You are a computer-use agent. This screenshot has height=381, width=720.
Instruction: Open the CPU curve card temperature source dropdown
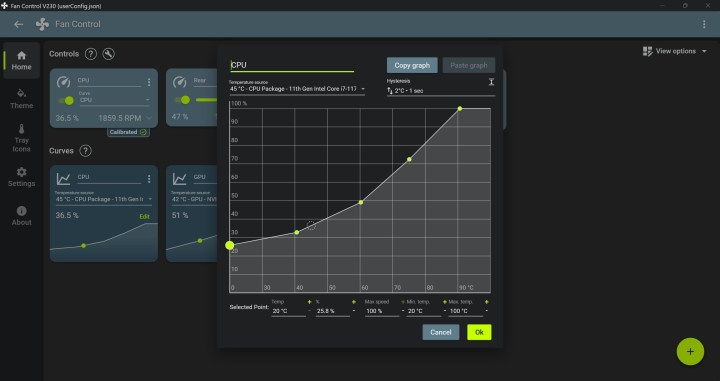[x=104, y=199]
